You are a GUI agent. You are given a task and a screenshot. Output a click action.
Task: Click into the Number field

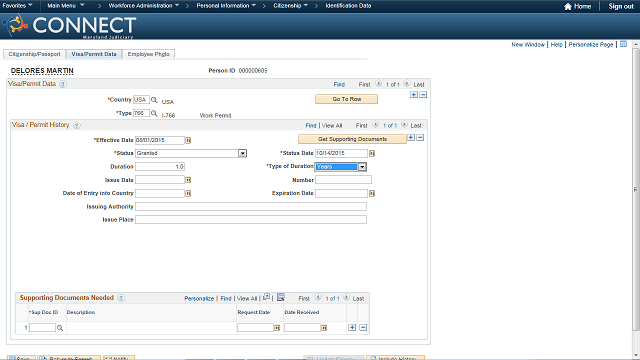(x=343, y=180)
